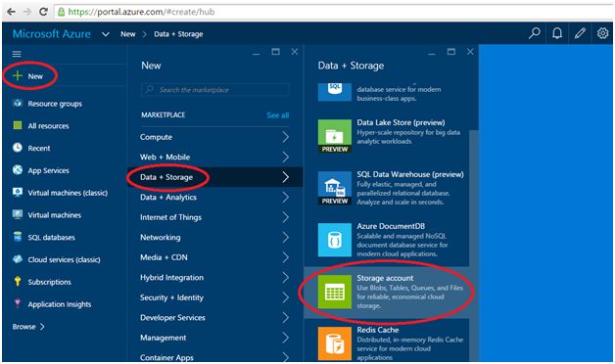The width and height of the screenshot is (615, 364).
Task: Click the browser forward arrow
Action: (x=27, y=12)
